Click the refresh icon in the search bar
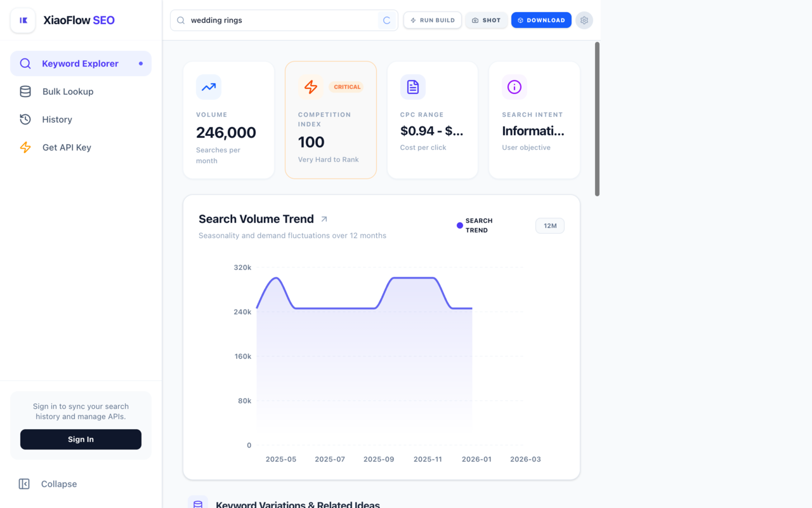 pos(386,20)
